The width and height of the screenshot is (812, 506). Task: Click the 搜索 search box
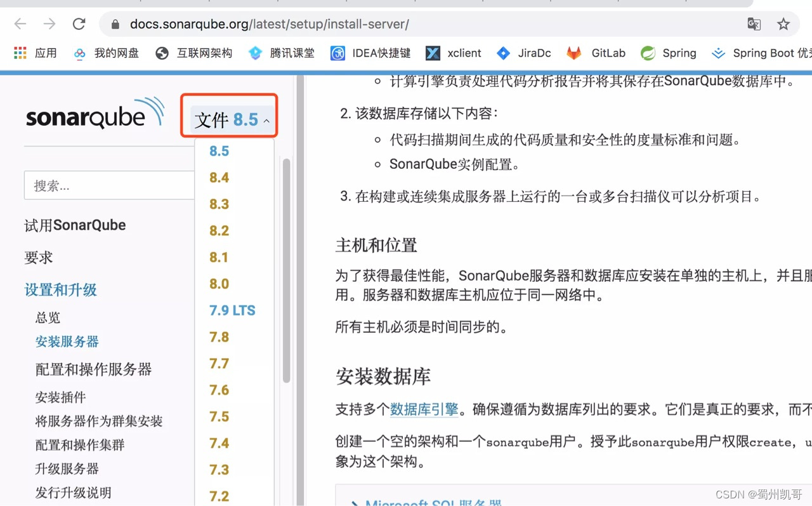109,185
